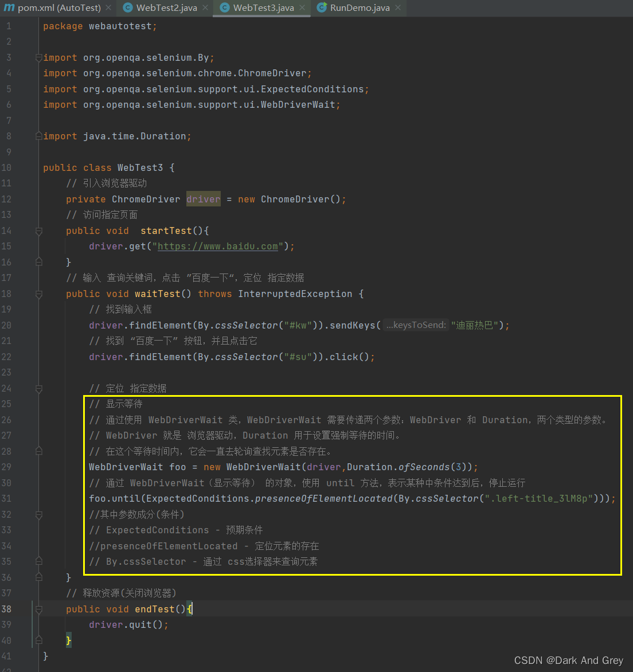Collapse the startTest method at line 14
This screenshot has width=633, height=672.
pyautogui.click(x=38, y=231)
